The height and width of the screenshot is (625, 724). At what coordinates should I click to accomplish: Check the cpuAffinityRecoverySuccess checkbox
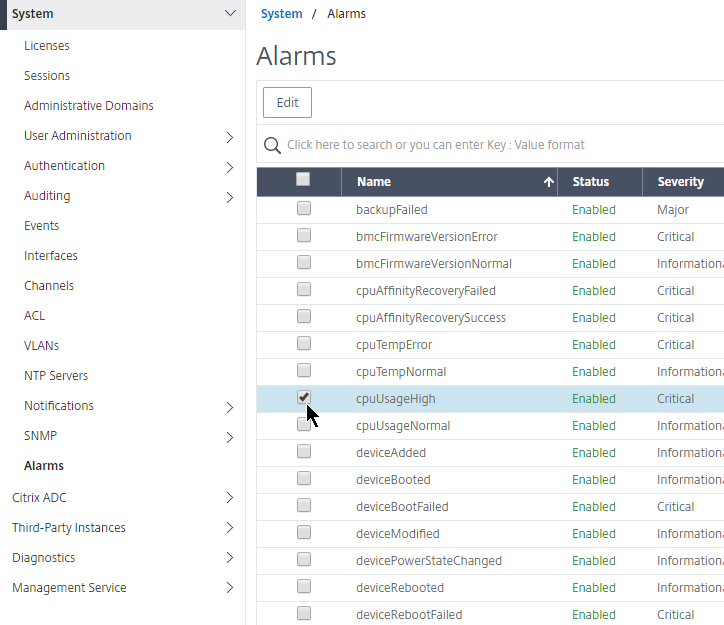(304, 317)
